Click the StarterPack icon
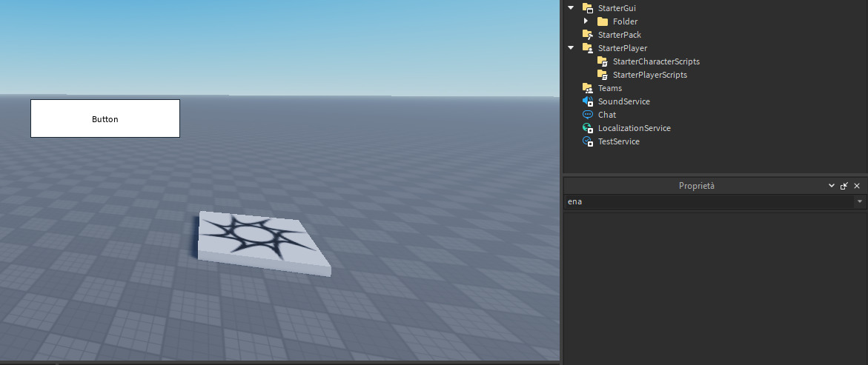Viewport: 868px width, 365px height. (x=588, y=35)
